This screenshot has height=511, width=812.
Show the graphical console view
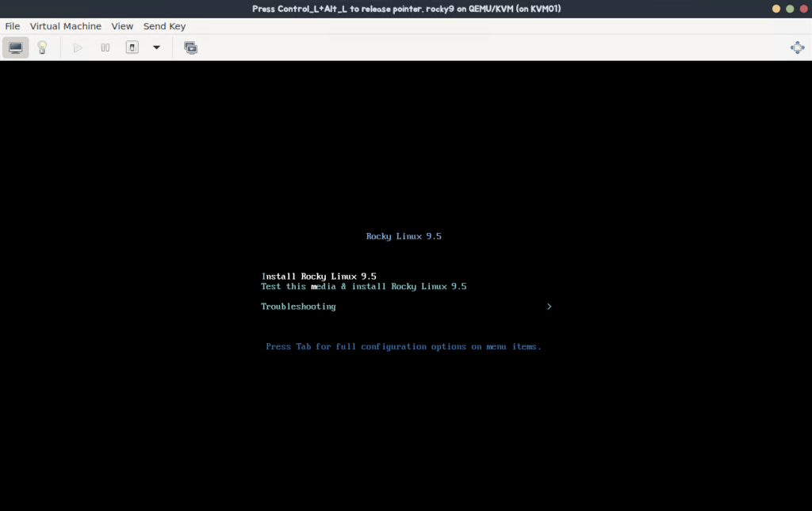coord(16,48)
